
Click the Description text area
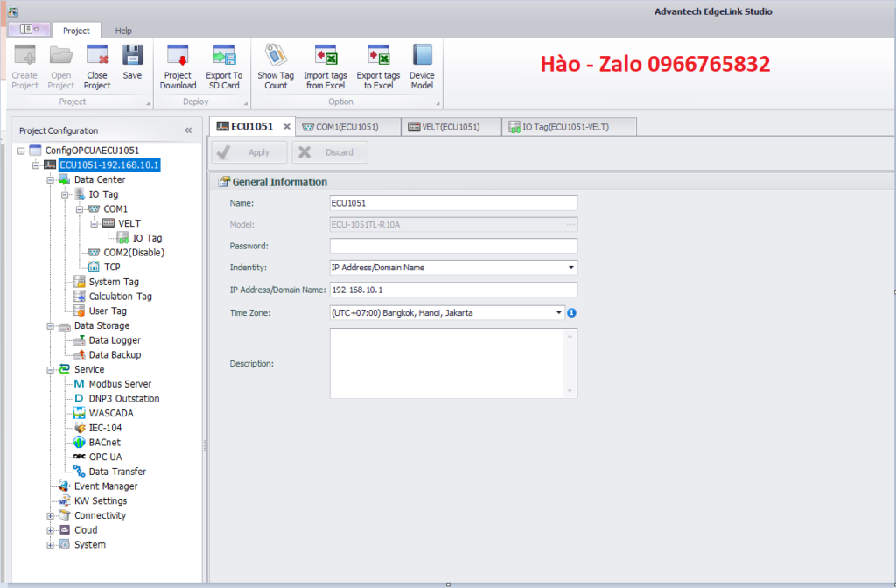point(447,363)
